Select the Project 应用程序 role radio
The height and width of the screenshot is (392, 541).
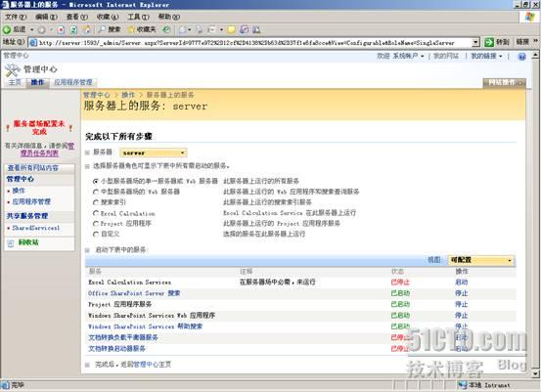coord(96,224)
